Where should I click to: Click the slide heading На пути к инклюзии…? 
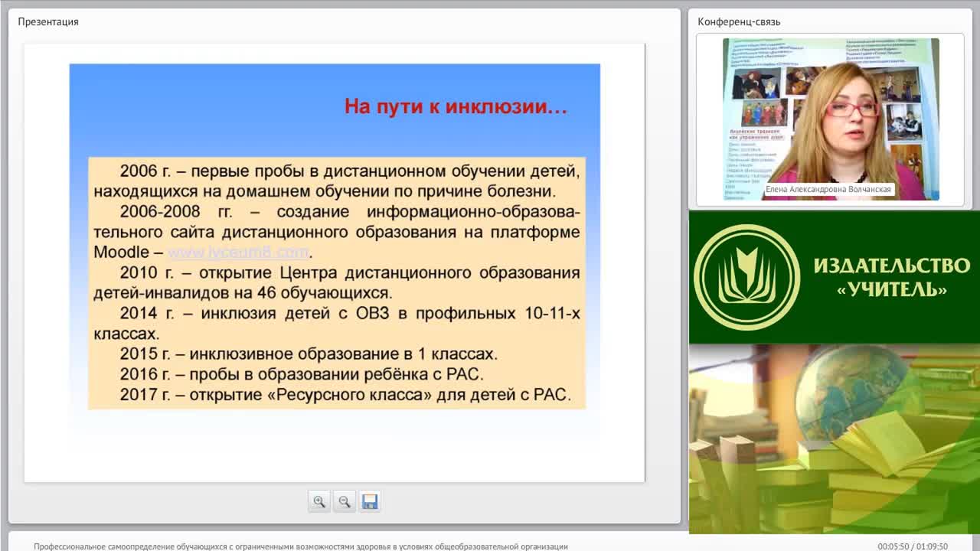coord(456,106)
